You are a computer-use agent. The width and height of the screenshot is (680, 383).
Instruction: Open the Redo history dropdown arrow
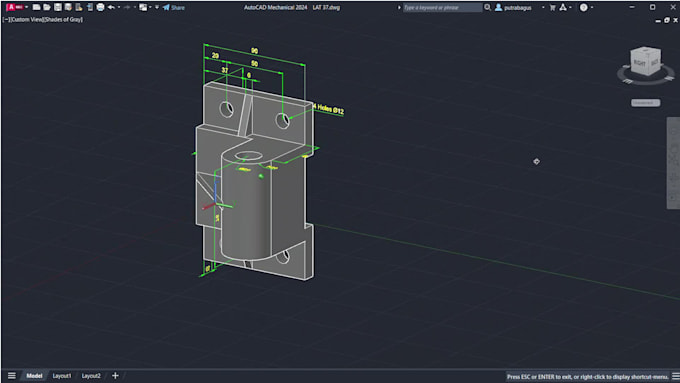(x=134, y=7)
